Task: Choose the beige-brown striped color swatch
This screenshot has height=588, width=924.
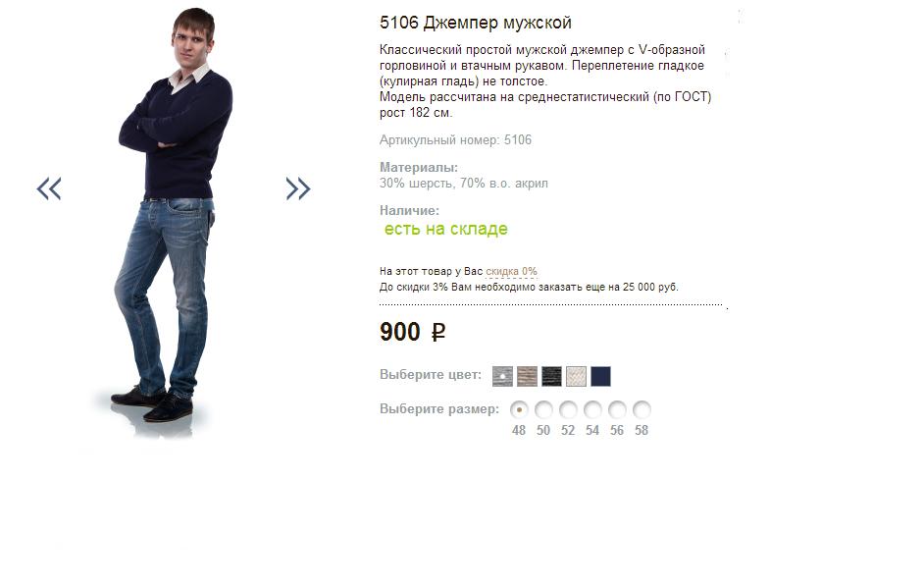Action: click(528, 376)
